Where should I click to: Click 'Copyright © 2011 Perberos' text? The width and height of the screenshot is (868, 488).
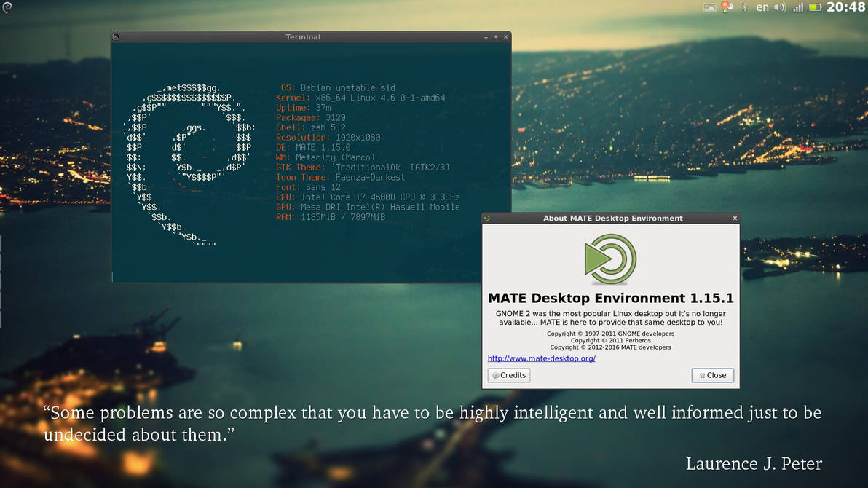(x=611, y=341)
